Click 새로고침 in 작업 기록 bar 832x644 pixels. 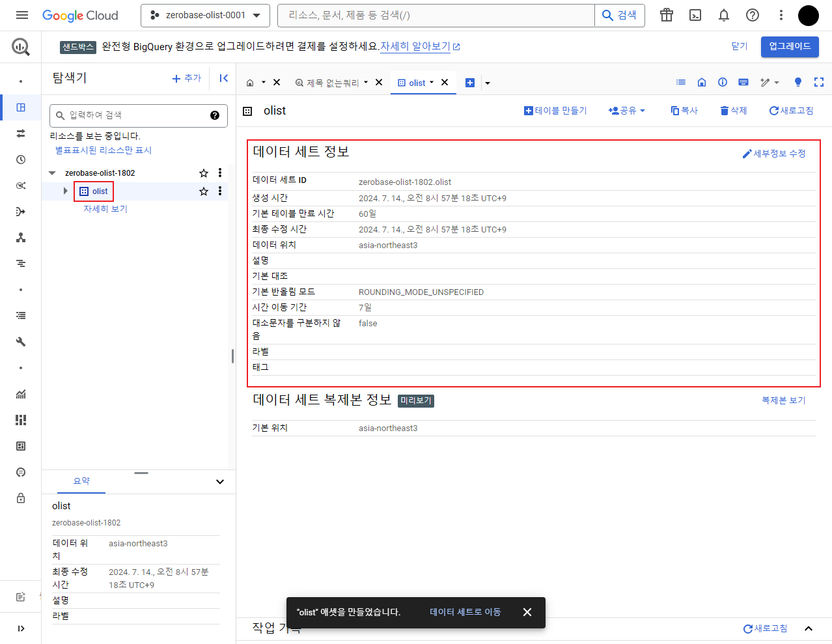[766, 628]
